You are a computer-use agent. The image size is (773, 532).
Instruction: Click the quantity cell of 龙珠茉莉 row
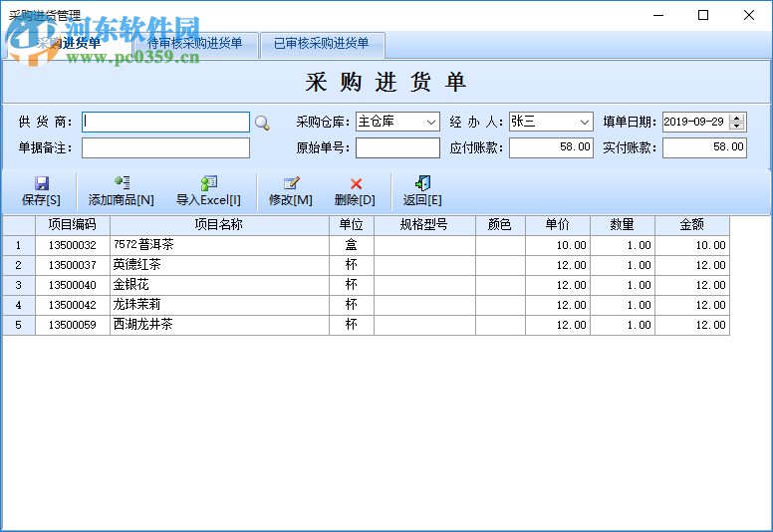coord(623,305)
